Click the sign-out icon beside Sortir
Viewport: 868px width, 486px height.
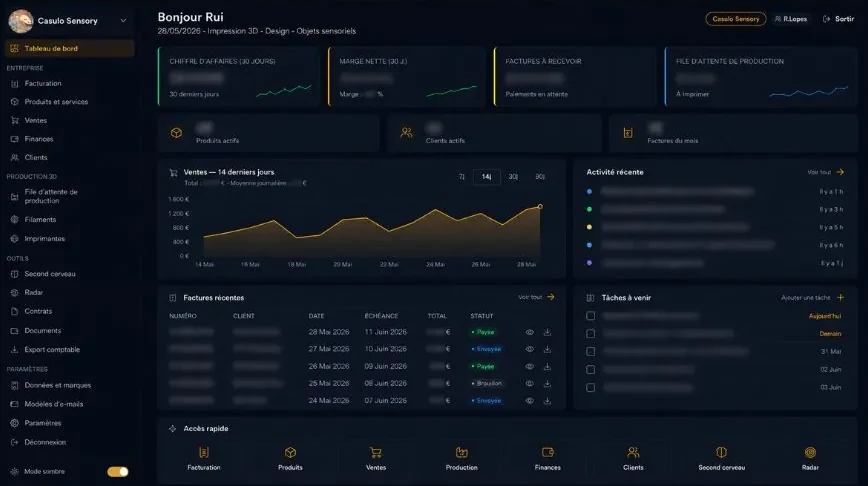pos(826,19)
